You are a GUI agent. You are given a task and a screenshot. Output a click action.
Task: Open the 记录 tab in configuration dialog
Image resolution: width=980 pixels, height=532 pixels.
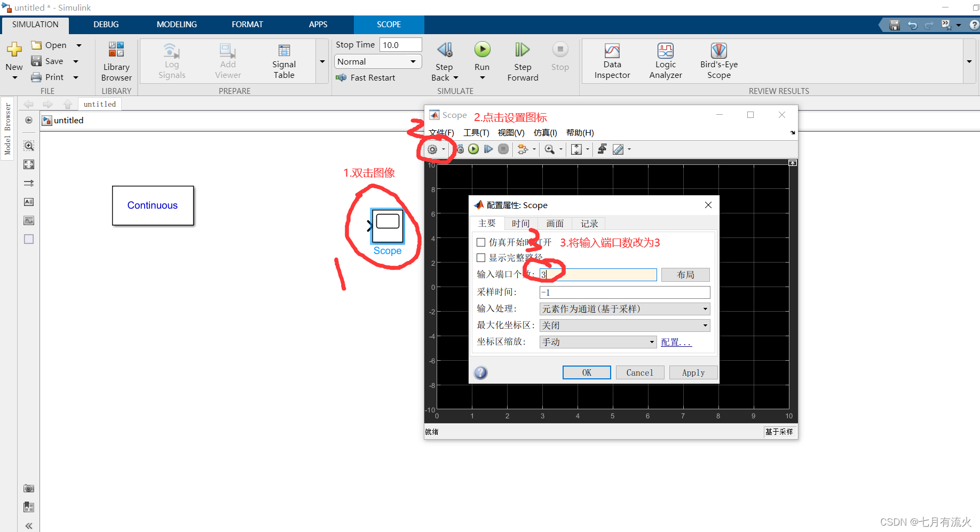pyautogui.click(x=589, y=224)
